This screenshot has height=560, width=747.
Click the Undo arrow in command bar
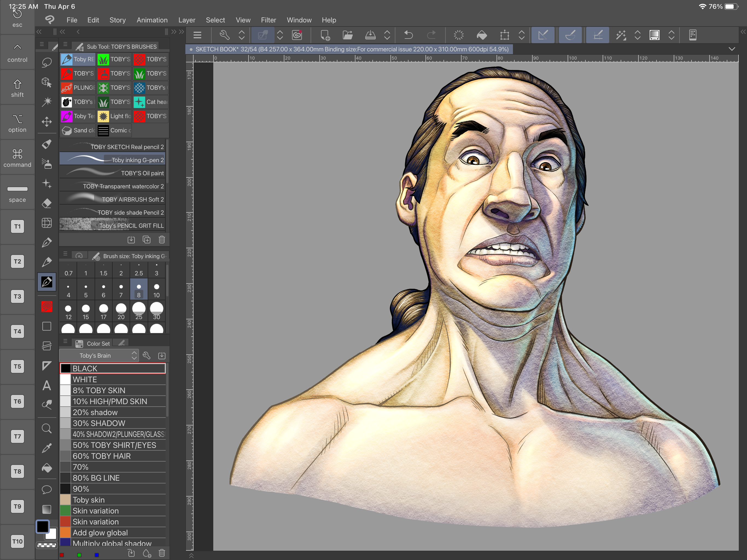tap(408, 35)
